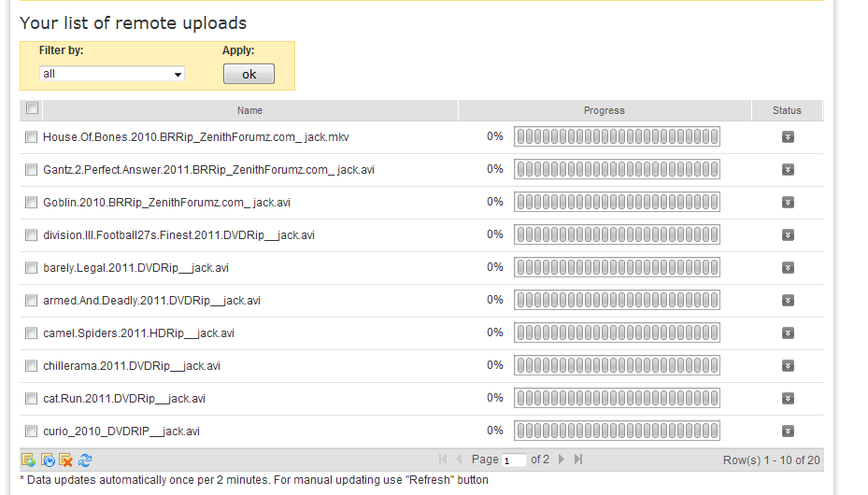Image resolution: width=868 pixels, height=495 pixels.
Task: Click the first page navigation arrow
Action: [443, 460]
